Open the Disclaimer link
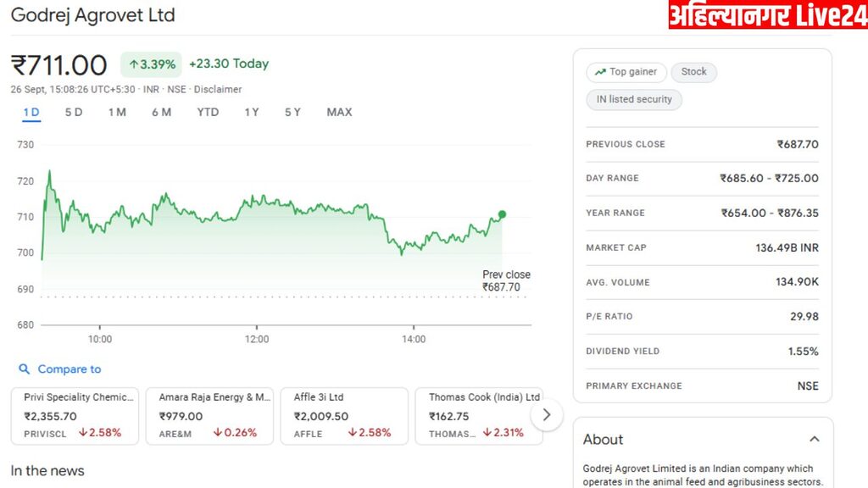Viewport: 868px width, 488px height. [x=218, y=90]
